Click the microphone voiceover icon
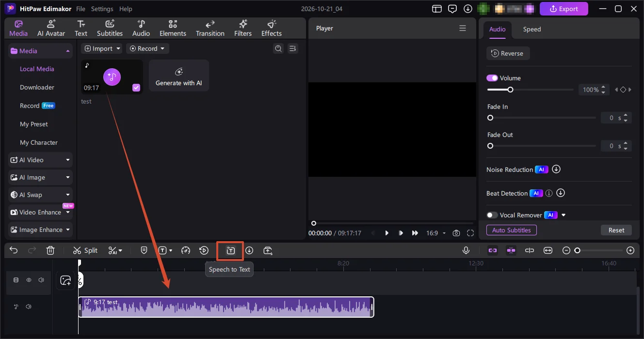The height and width of the screenshot is (339, 644). coord(466,250)
